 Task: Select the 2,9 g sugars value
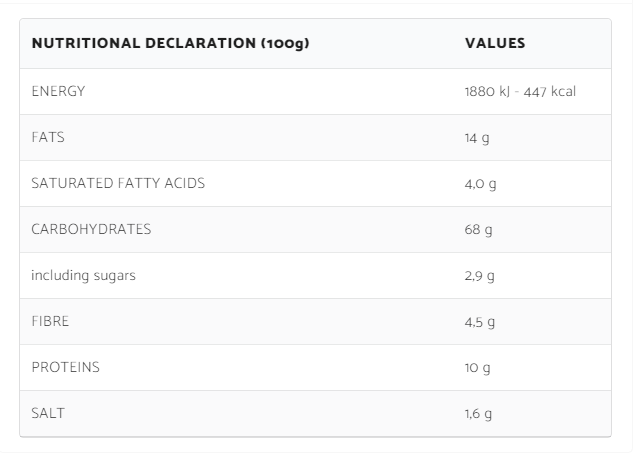pyautogui.click(x=480, y=276)
